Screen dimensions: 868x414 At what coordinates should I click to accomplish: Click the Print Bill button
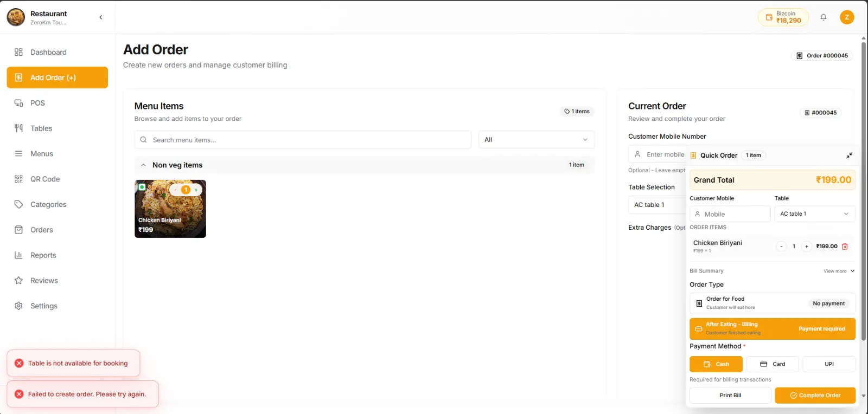click(730, 396)
